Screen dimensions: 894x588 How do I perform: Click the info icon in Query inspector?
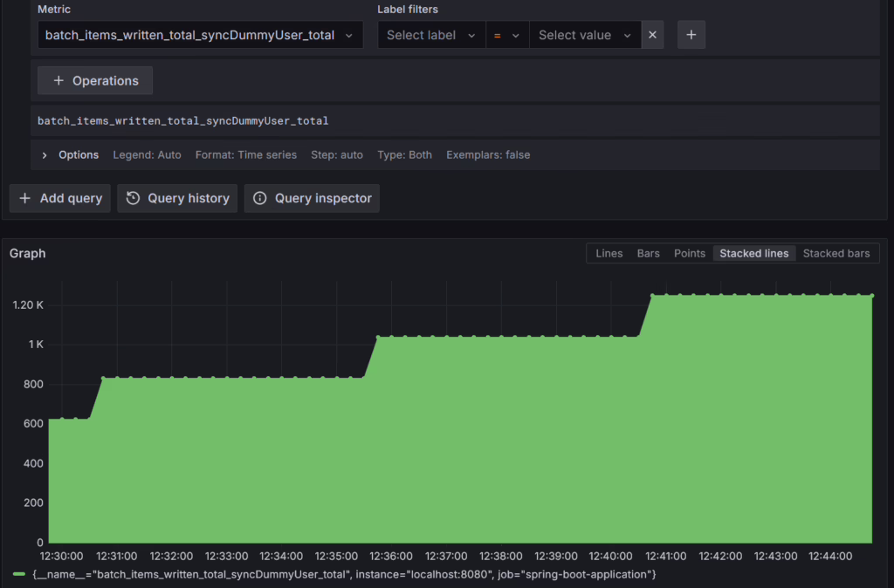[260, 198]
